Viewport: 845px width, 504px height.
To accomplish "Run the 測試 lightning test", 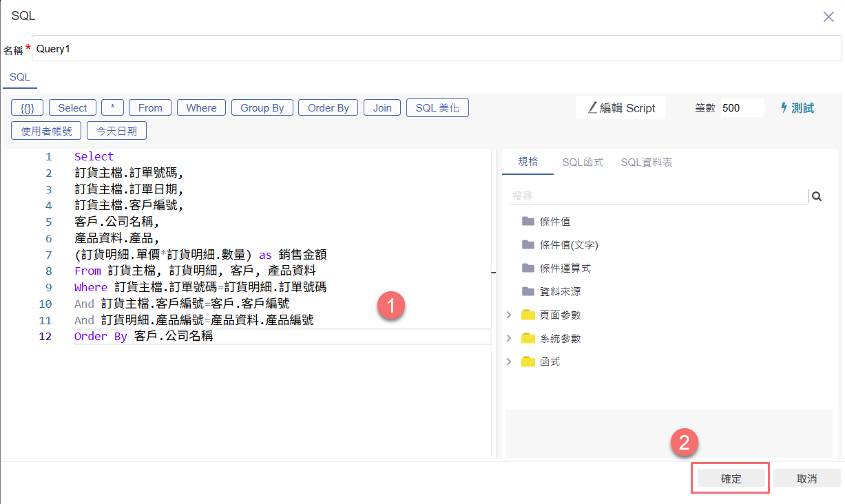I will pyautogui.click(x=797, y=108).
